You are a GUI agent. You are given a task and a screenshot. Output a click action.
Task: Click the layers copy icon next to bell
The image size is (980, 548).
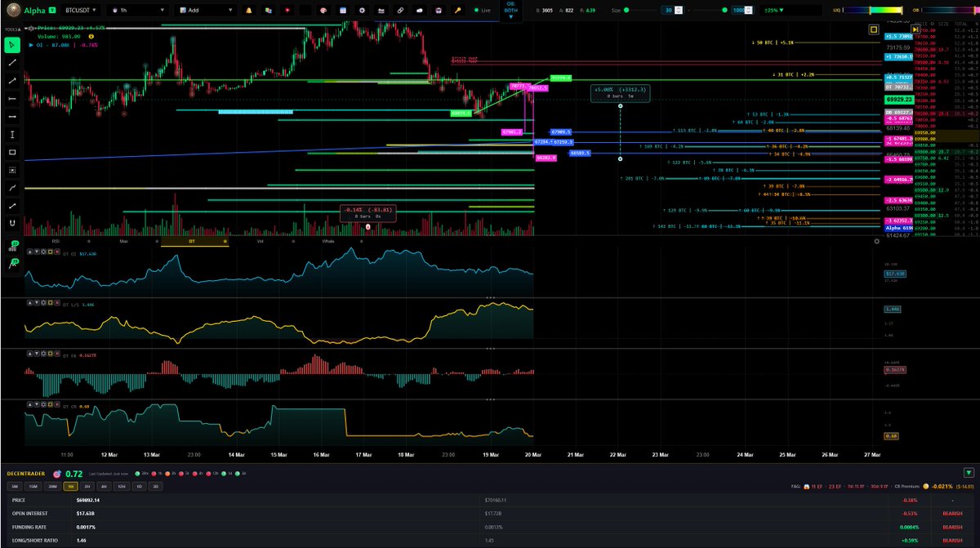tap(268, 11)
